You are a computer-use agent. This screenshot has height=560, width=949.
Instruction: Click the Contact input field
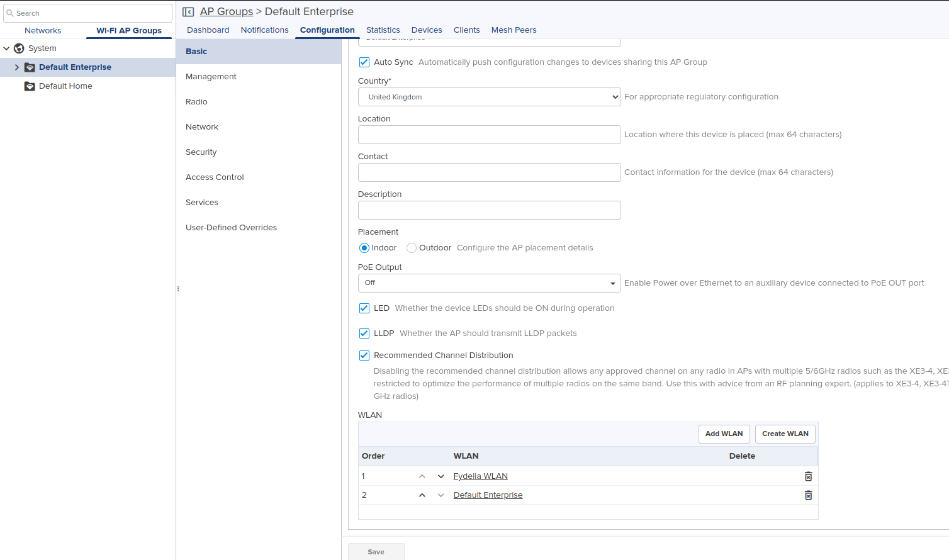489,172
